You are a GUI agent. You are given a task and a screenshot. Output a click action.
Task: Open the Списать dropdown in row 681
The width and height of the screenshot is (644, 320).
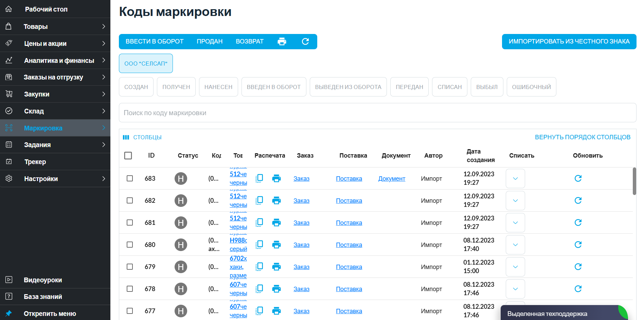(515, 223)
